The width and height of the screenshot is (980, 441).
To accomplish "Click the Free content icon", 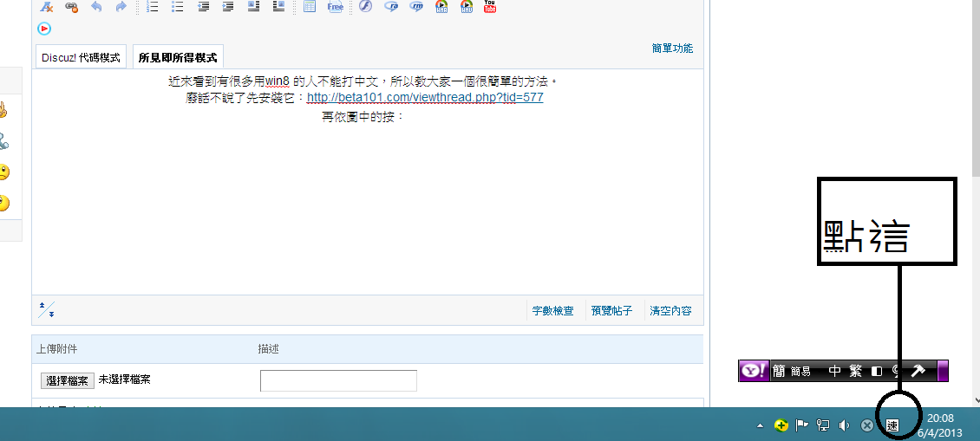I will [335, 7].
